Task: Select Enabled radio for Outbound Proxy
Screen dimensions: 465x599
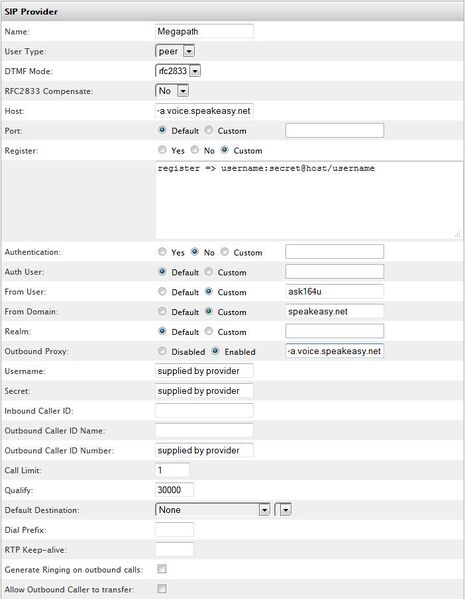Action: coord(215,351)
